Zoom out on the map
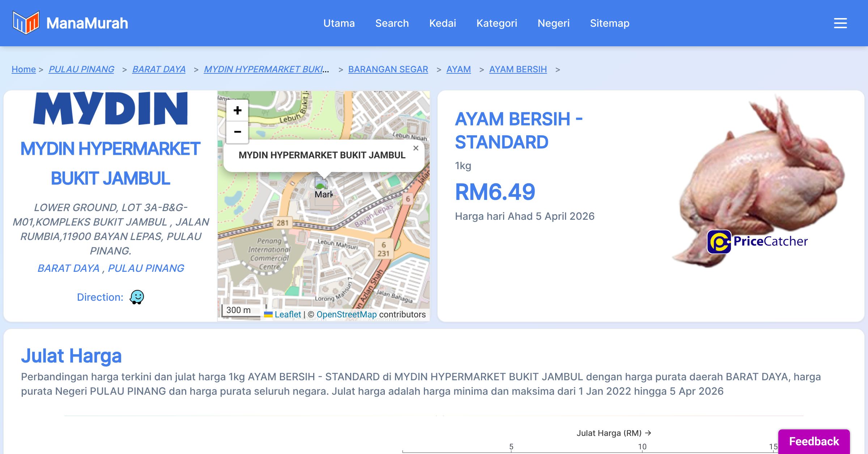The width and height of the screenshot is (868, 454). (237, 132)
